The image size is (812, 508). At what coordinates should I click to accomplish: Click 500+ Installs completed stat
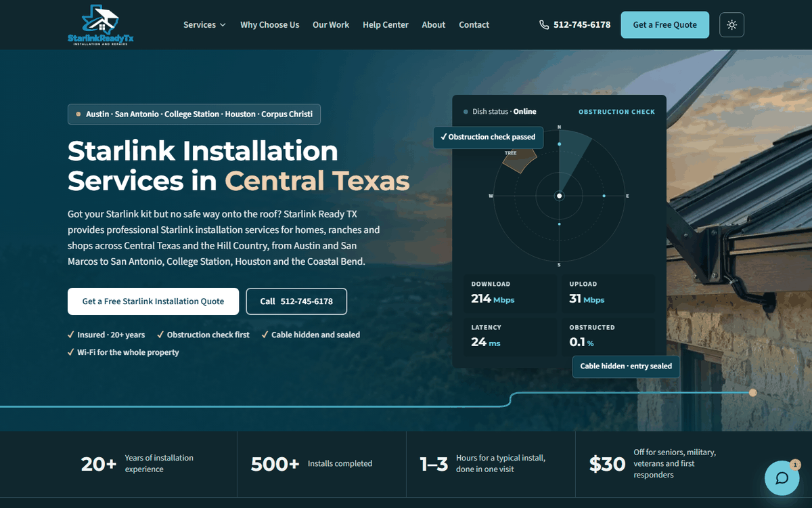(x=321, y=464)
